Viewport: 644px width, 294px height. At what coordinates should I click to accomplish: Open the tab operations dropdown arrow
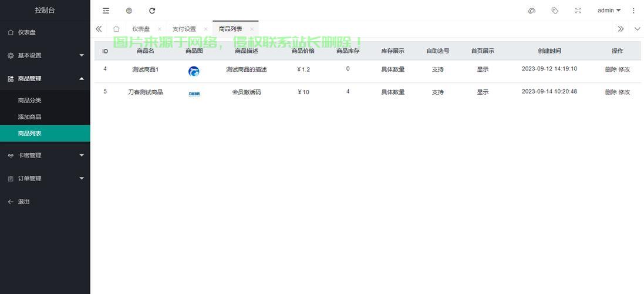[638, 29]
